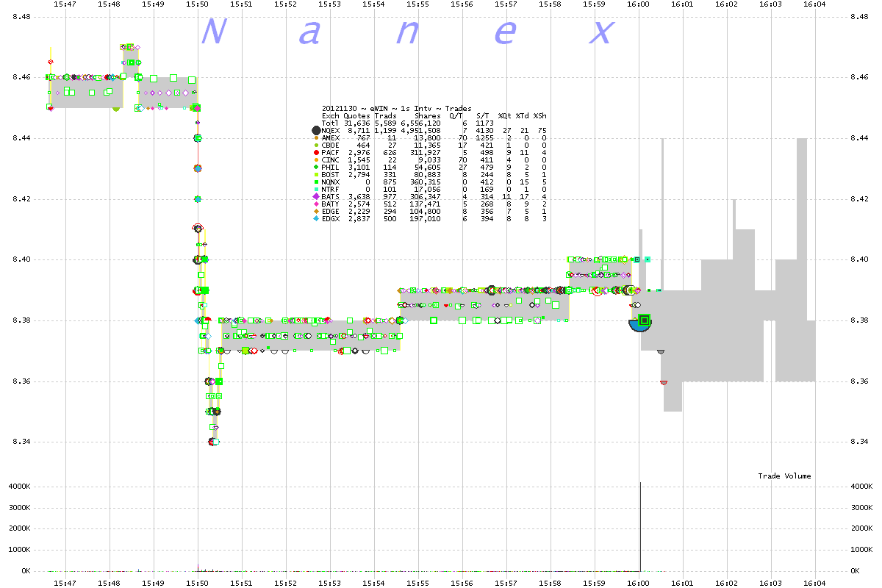Select the 'Shares' column header

pyautogui.click(x=427, y=116)
